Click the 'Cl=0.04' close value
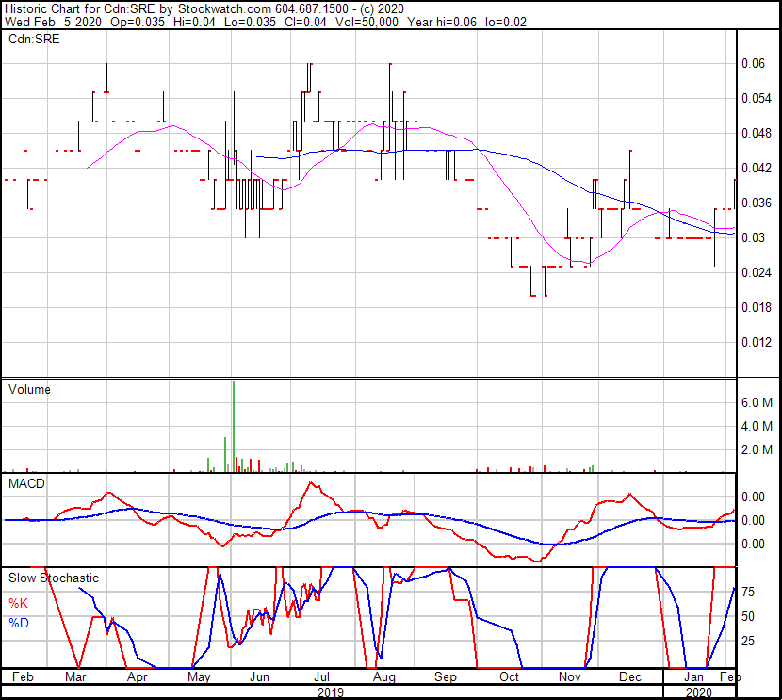This screenshot has height=700, width=782. [x=305, y=22]
